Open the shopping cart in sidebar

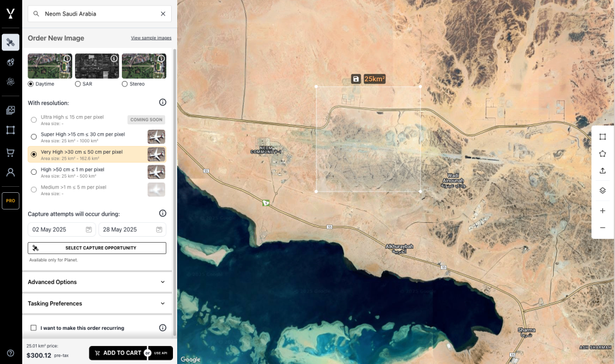(x=10, y=153)
